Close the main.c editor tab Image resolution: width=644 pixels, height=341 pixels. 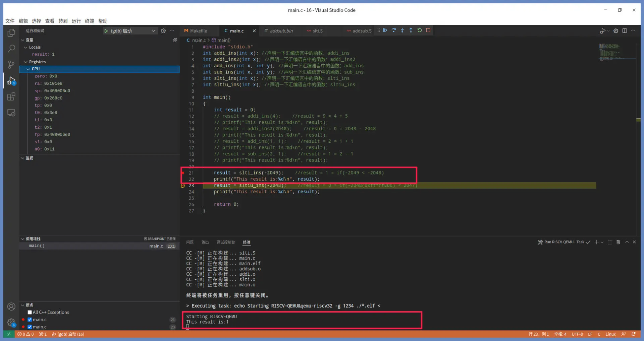pyautogui.click(x=254, y=31)
